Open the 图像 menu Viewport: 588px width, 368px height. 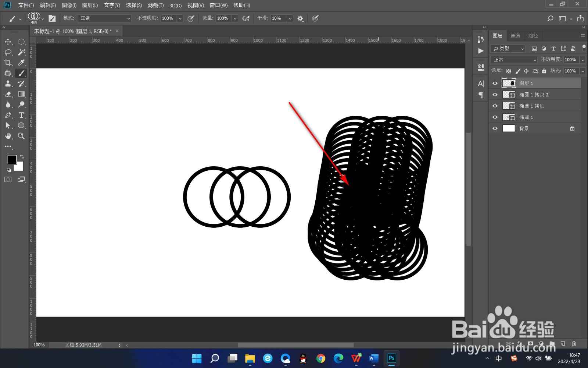(69, 5)
